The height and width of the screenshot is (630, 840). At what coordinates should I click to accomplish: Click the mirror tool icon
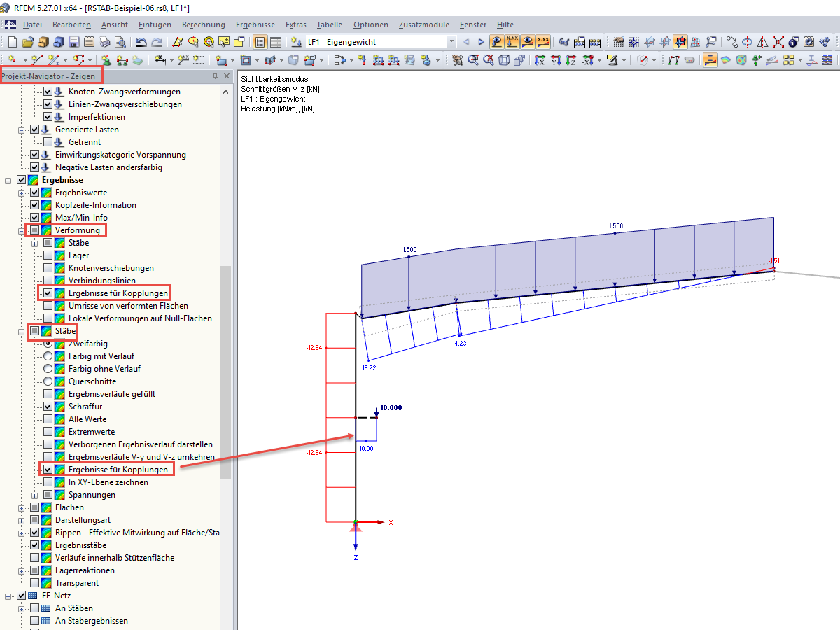point(762,42)
